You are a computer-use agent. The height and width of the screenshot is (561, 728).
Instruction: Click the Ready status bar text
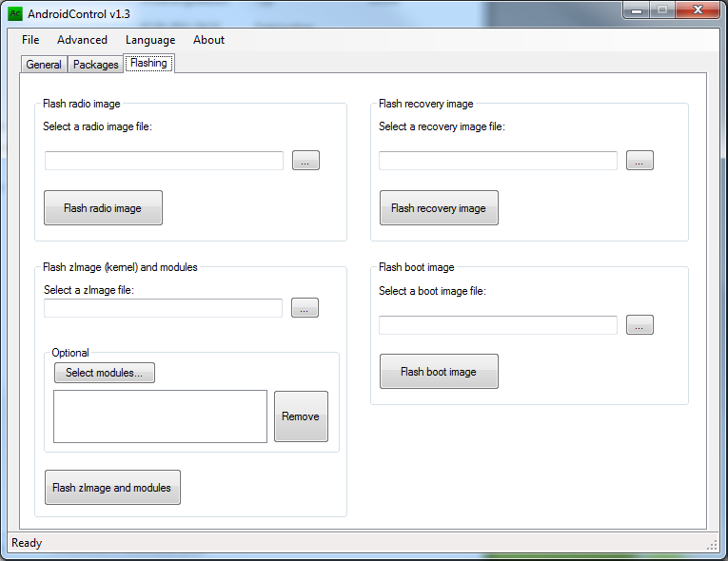coord(27,543)
